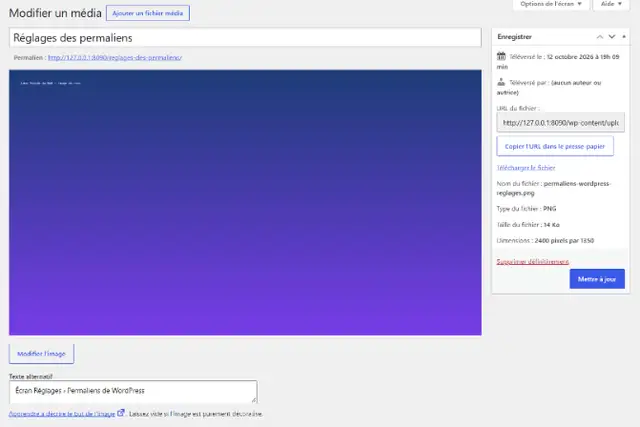640x427 pixels.
Task: Open the Modifier l'image editor button
Action: tap(42, 354)
